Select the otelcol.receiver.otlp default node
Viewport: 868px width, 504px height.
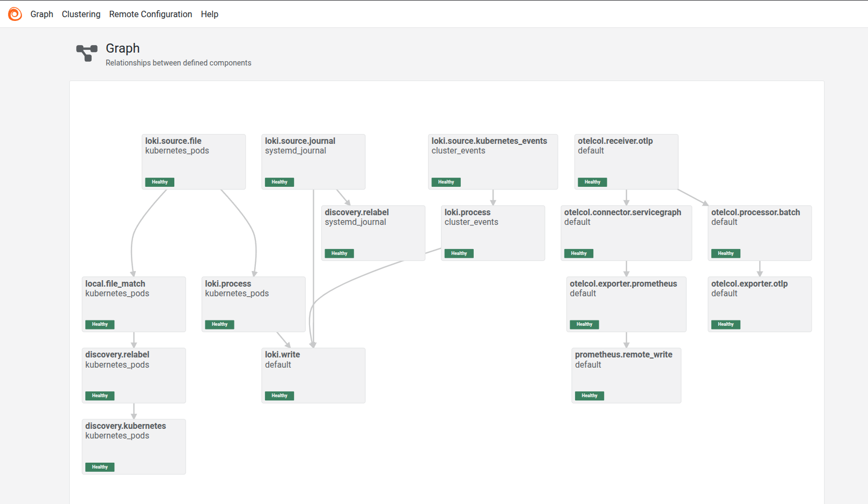tap(626, 162)
